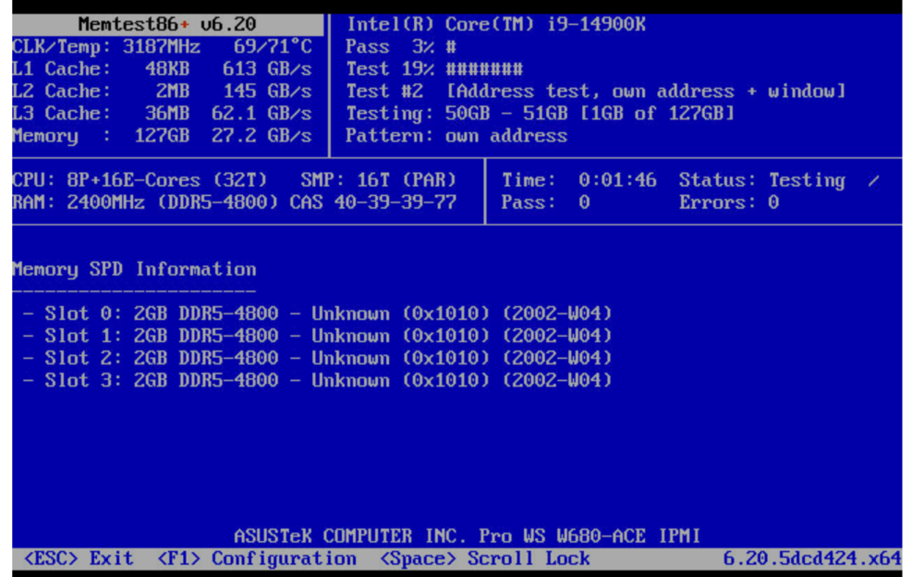Select the Slot 0 SPD row
Screen dimensions: 924x577
(318, 313)
